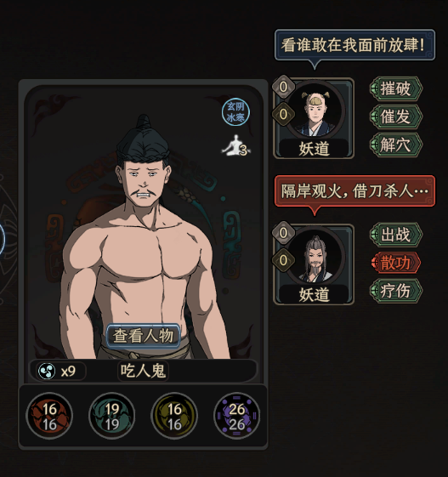Image resolution: width=448 pixels, height=477 pixels.
Task: Click the 疗伤 action button
Action: click(x=395, y=291)
